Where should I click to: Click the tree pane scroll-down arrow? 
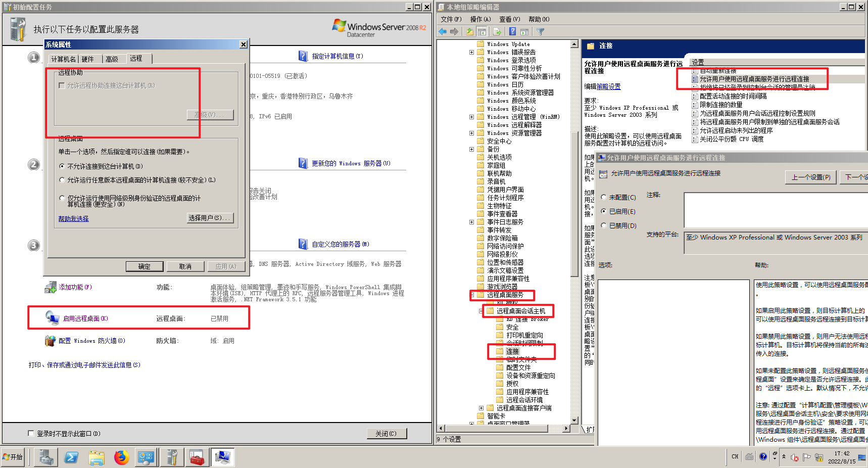click(x=574, y=420)
